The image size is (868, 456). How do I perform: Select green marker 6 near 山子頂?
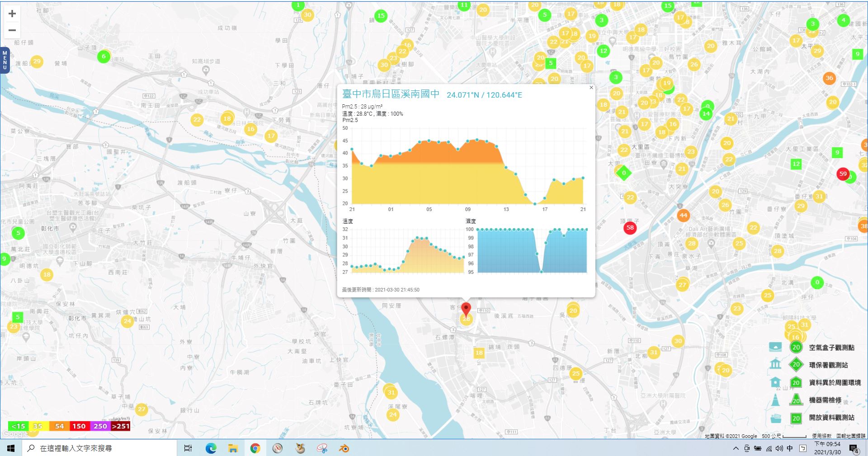pos(104,56)
